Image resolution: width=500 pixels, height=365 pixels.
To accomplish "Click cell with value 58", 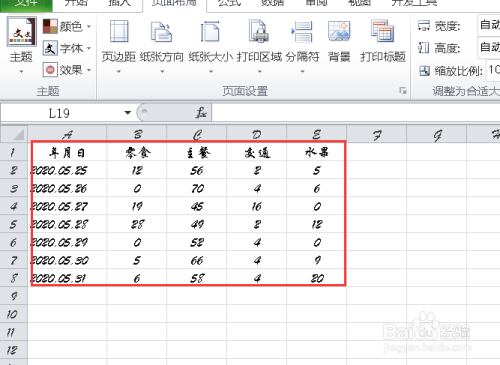I will click(197, 278).
